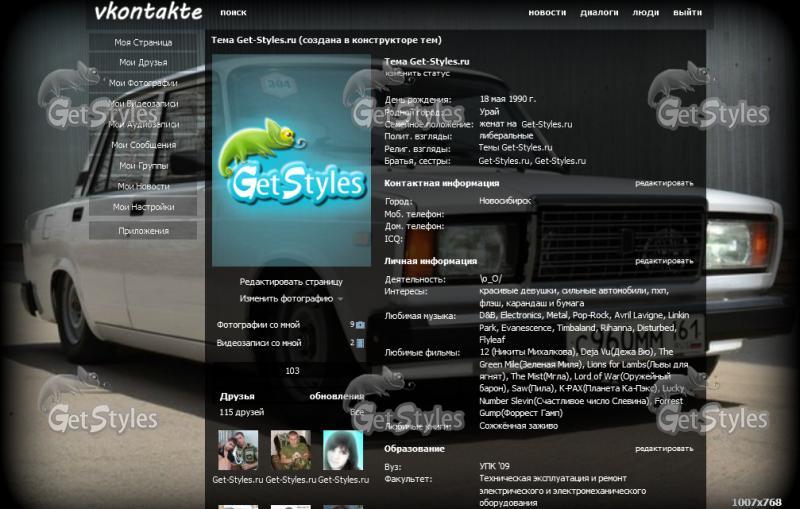Open Мои Настройки from the left menu
The height and width of the screenshot is (509, 800).
coord(143,207)
